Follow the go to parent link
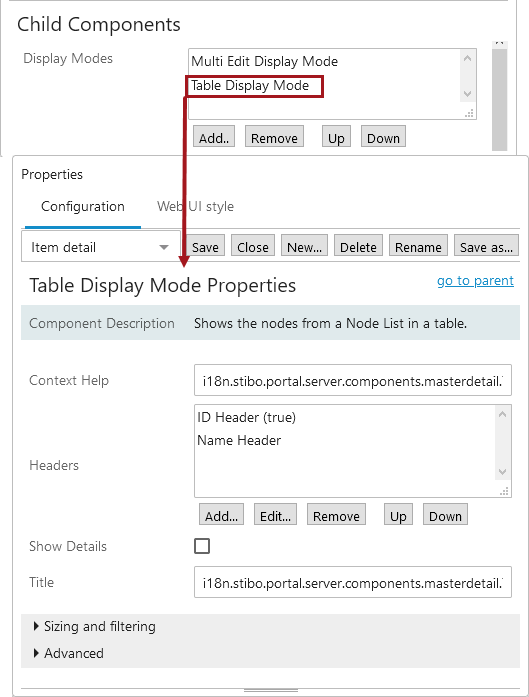Viewport: 529px width, 697px height. point(475,280)
